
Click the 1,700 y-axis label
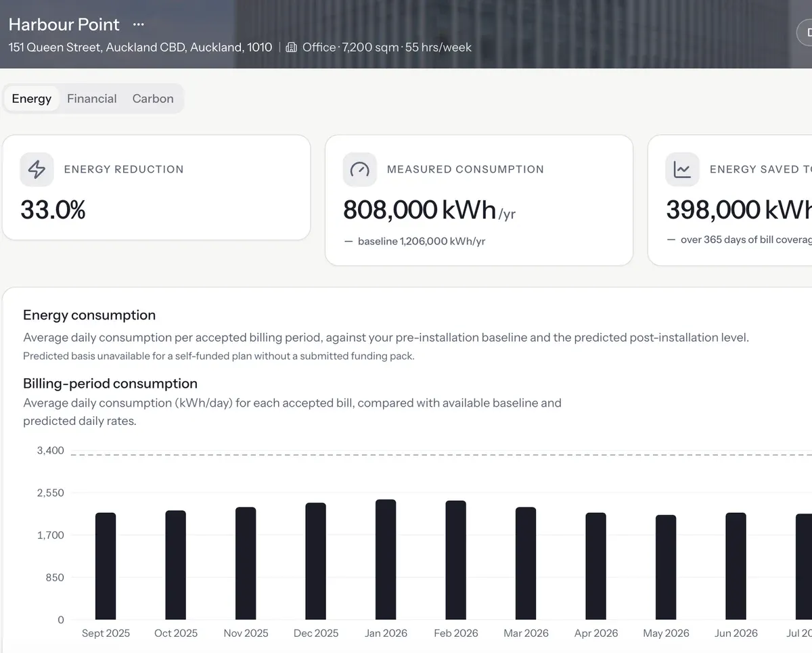pos(51,535)
